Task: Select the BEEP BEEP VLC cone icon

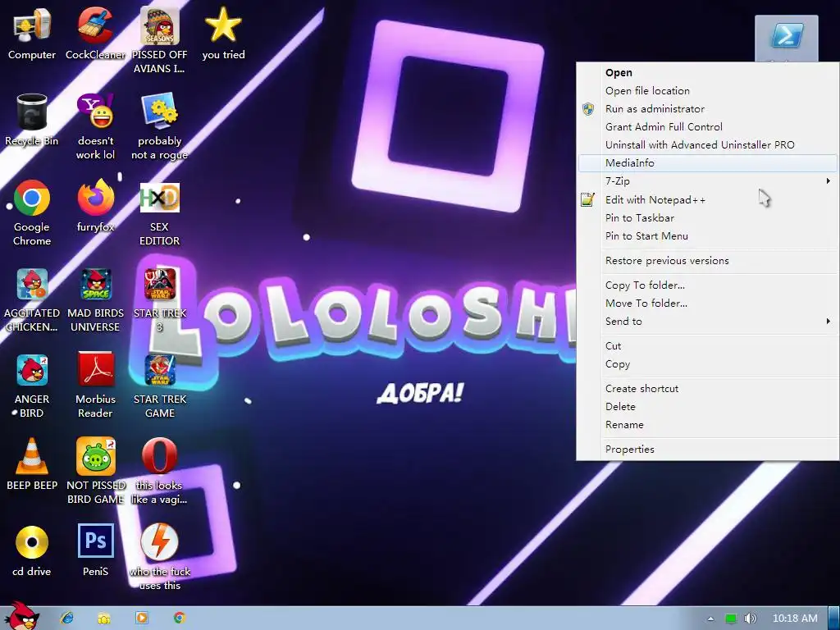Action: point(32,464)
